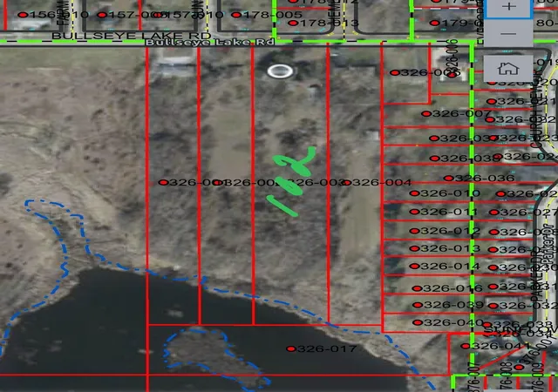Screen dimensions: 558x392
Task: Select parcel label 326-012
Action: (x=450, y=231)
